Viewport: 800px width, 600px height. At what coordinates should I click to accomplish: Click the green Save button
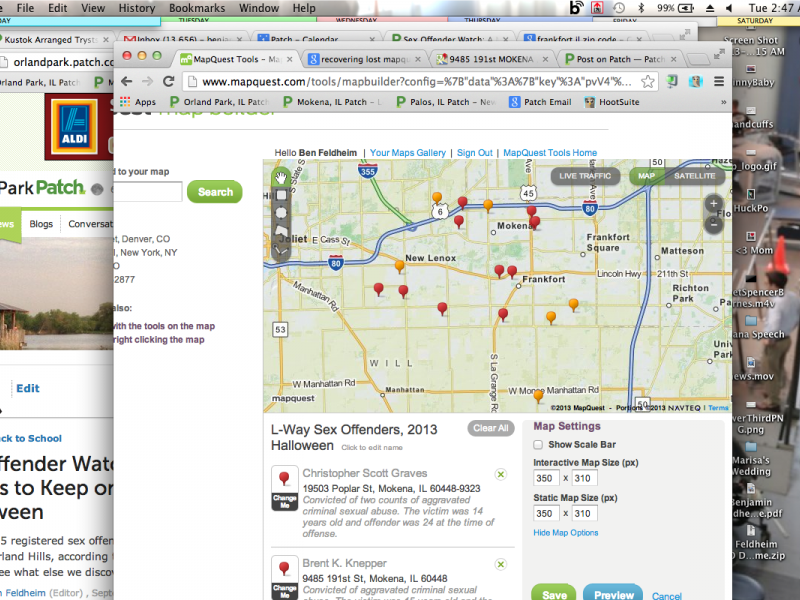tap(554, 593)
